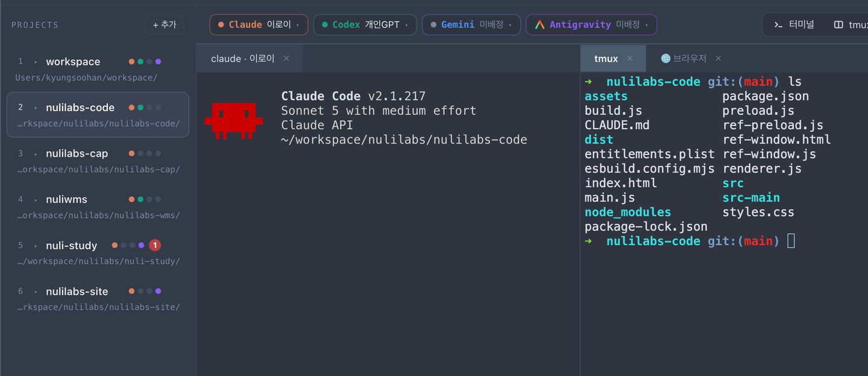The height and width of the screenshot is (376, 868).
Task: Click renderer.js in the tmux listing
Action: [762, 168]
